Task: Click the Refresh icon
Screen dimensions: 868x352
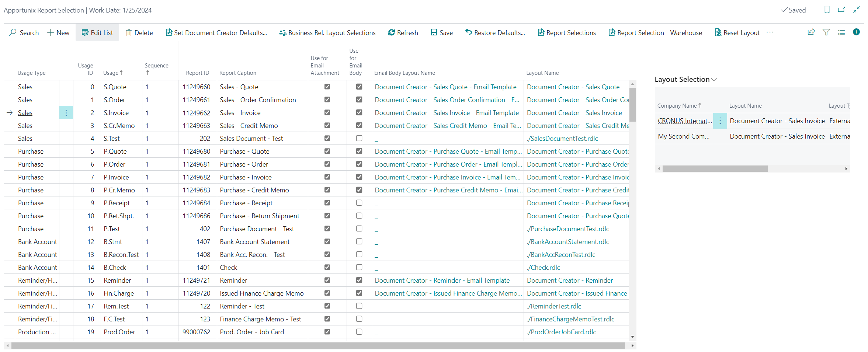Action: pos(392,32)
